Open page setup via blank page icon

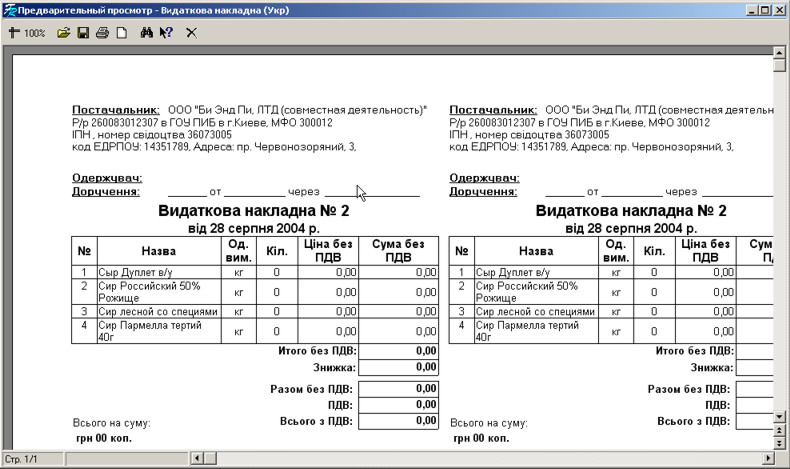[x=121, y=33]
